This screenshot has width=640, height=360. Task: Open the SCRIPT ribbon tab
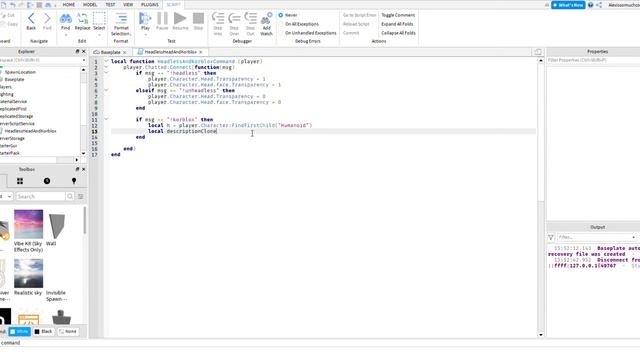(173, 4)
